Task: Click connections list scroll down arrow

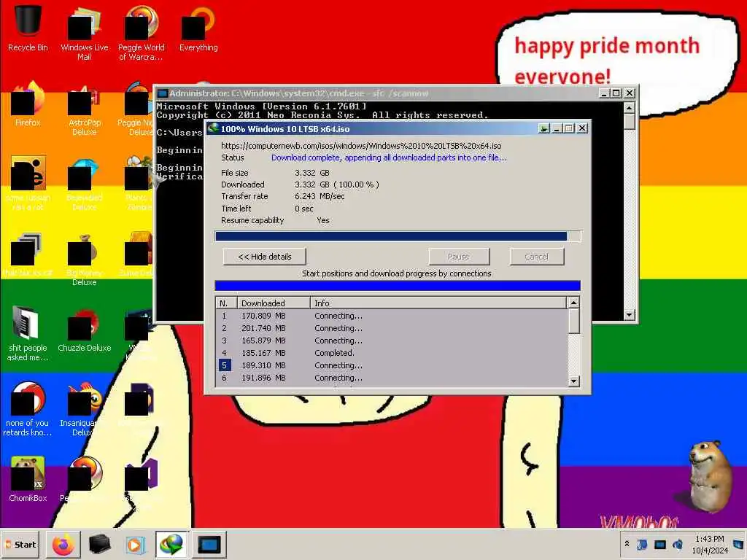Action: tap(574, 381)
